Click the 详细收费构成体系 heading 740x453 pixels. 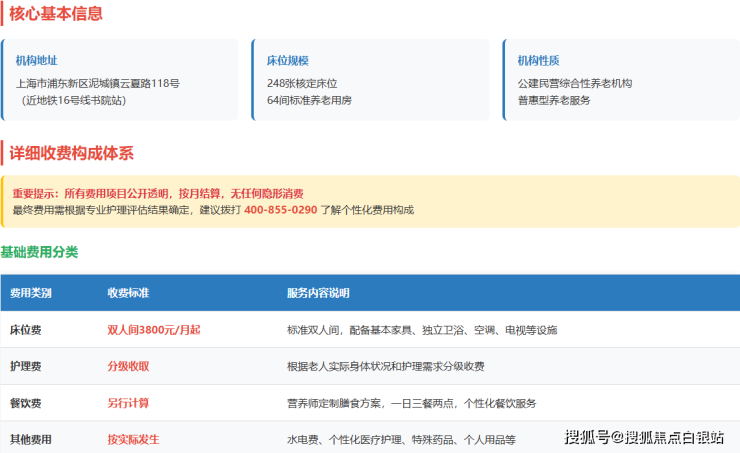pyautogui.click(x=71, y=153)
